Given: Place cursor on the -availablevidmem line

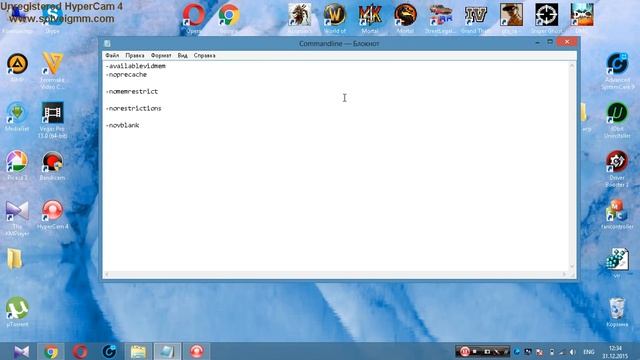Looking at the screenshot, I should (136, 66).
